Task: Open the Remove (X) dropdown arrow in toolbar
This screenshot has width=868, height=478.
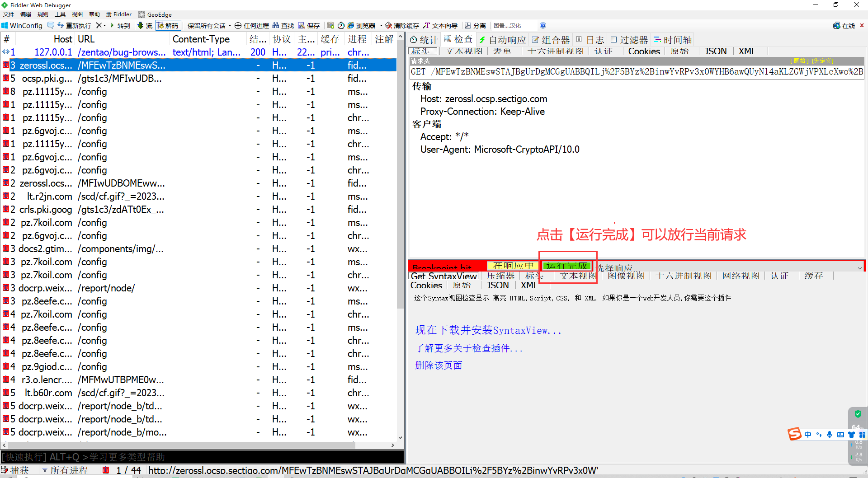Action: tap(104, 25)
